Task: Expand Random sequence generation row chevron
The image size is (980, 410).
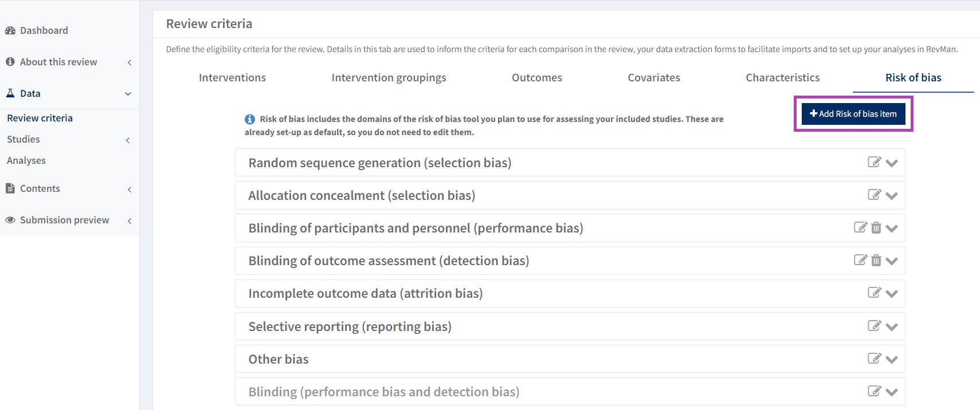Action: click(x=891, y=163)
